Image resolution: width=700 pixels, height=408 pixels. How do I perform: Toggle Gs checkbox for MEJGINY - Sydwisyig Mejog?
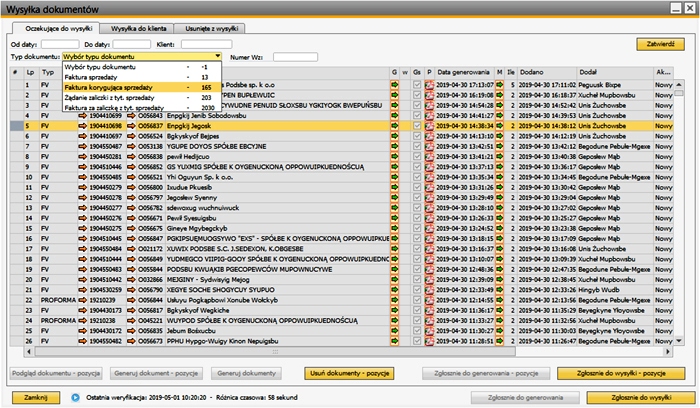(417, 279)
